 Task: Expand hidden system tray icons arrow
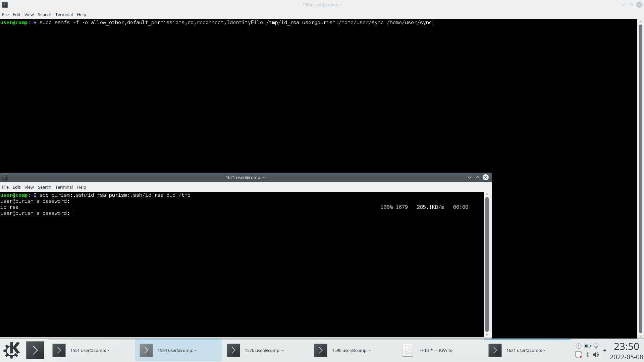[x=605, y=350]
